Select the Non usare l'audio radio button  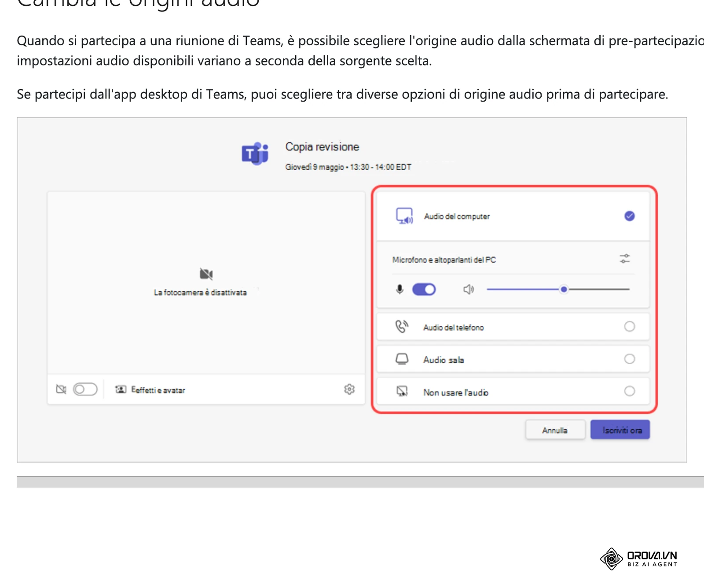(630, 391)
